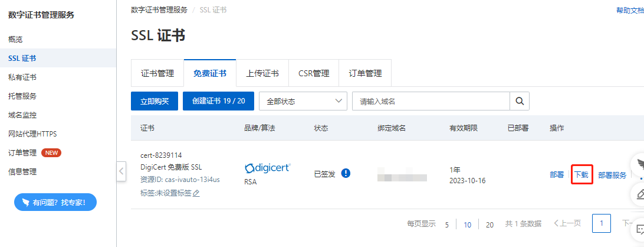Click the 立即购买 button
The width and height of the screenshot is (644, 247).
(155, 101)
